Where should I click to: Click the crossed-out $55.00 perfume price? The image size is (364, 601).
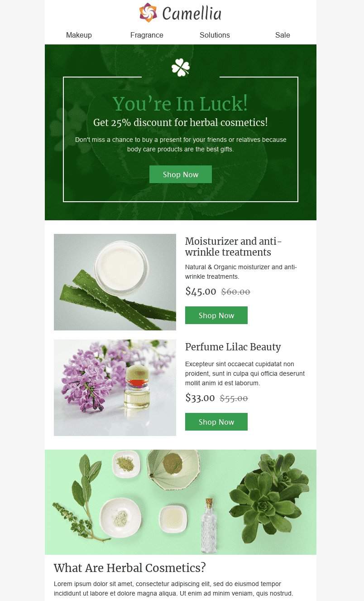click(x=234, y=398)
